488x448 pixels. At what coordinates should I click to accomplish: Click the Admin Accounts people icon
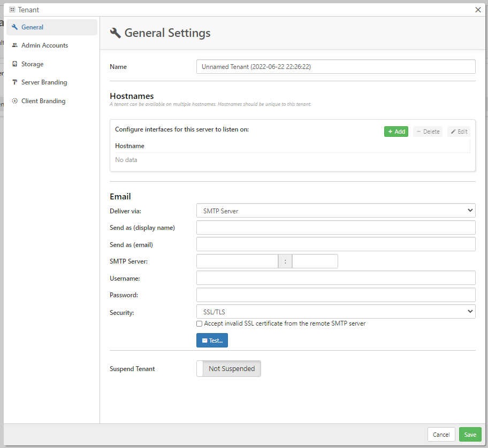14,45
